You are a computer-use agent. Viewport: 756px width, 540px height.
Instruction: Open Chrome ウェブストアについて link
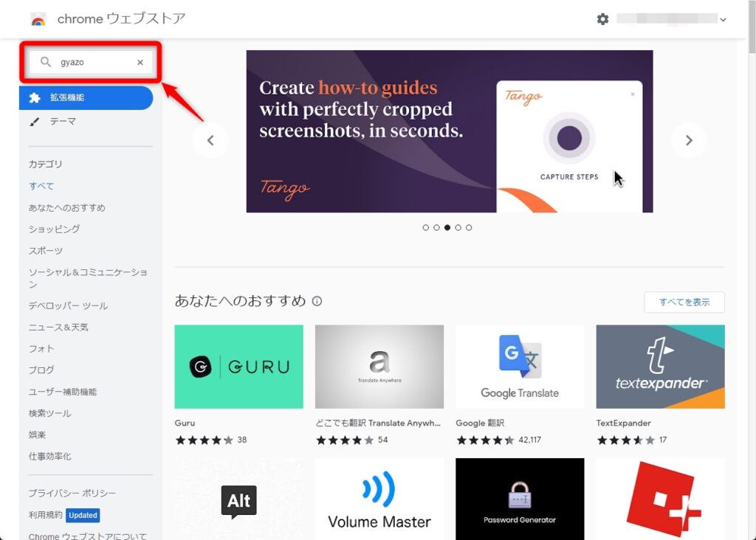pos(87,536)
